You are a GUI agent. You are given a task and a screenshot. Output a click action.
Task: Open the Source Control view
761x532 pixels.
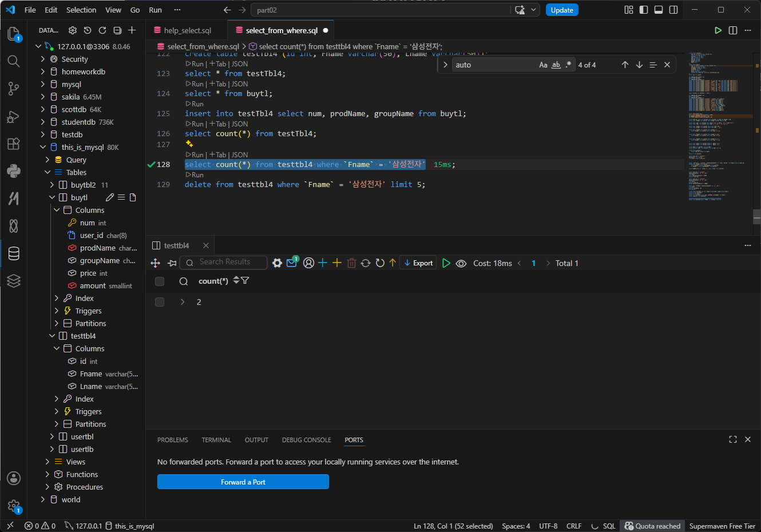[x=14, y=89]
